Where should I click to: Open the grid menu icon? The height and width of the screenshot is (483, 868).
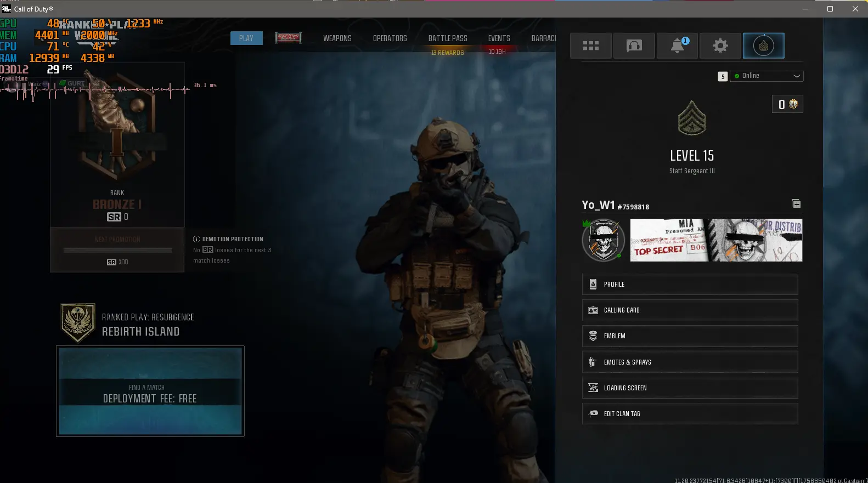[x=590, y=46]
